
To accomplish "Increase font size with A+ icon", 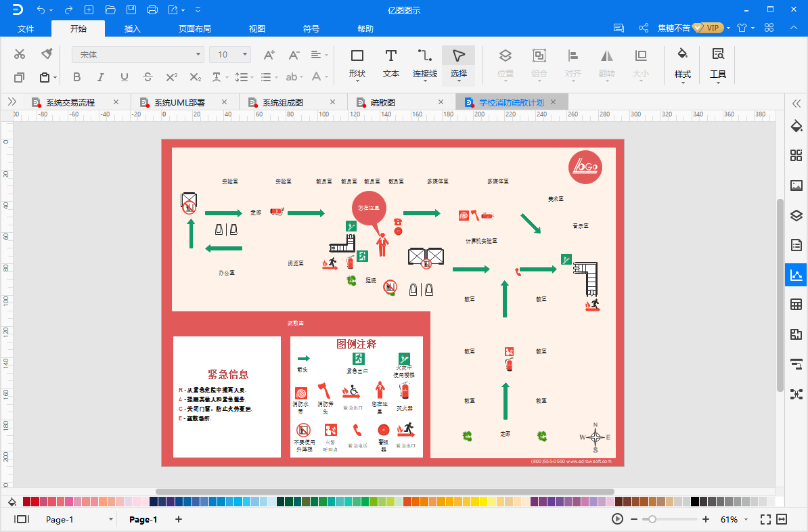I will click(269, 55).
